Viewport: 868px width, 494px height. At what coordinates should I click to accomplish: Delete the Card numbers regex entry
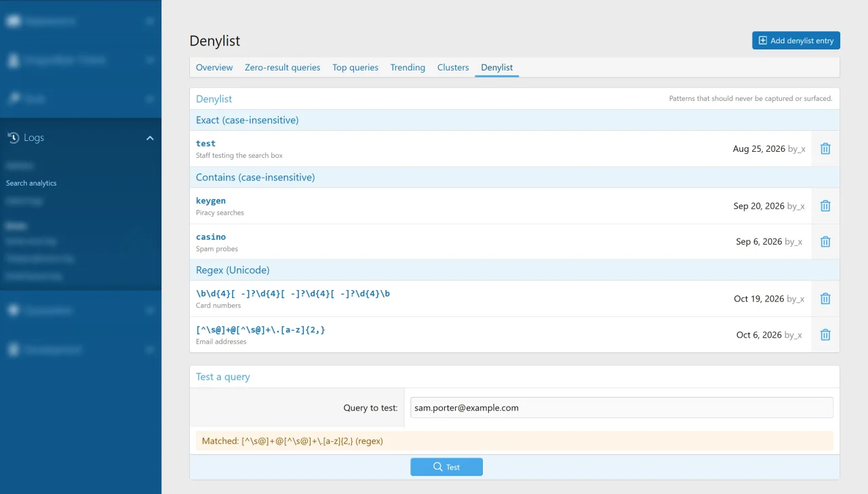pos(825,299)
